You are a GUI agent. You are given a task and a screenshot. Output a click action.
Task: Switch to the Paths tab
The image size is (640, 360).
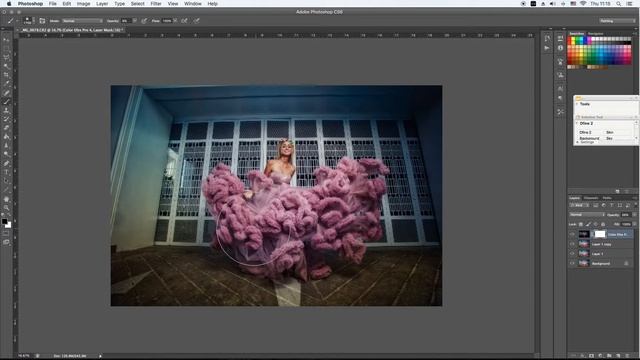[607, 198]
